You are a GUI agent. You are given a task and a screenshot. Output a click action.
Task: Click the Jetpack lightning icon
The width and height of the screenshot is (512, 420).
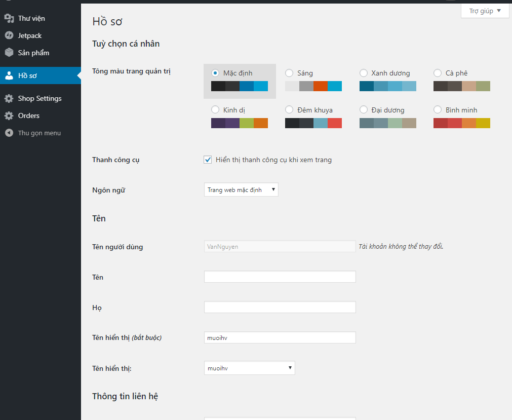coord(9,35)
